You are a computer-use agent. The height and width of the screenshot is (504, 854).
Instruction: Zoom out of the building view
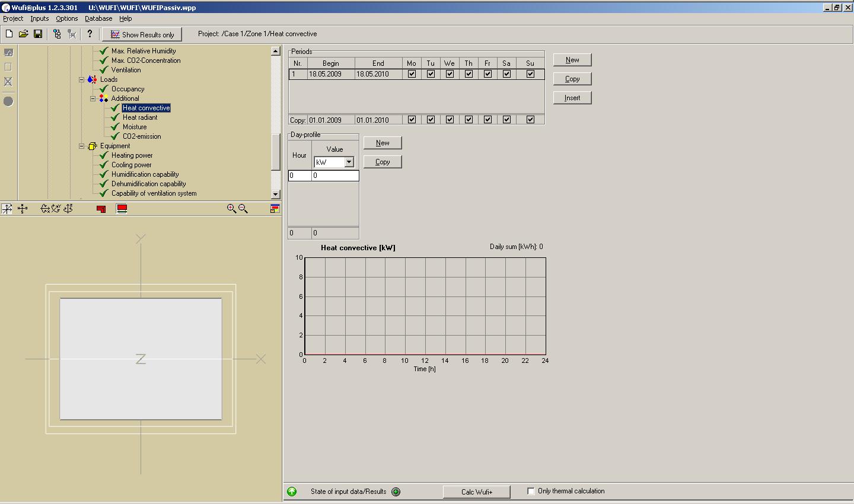[243, 209]
